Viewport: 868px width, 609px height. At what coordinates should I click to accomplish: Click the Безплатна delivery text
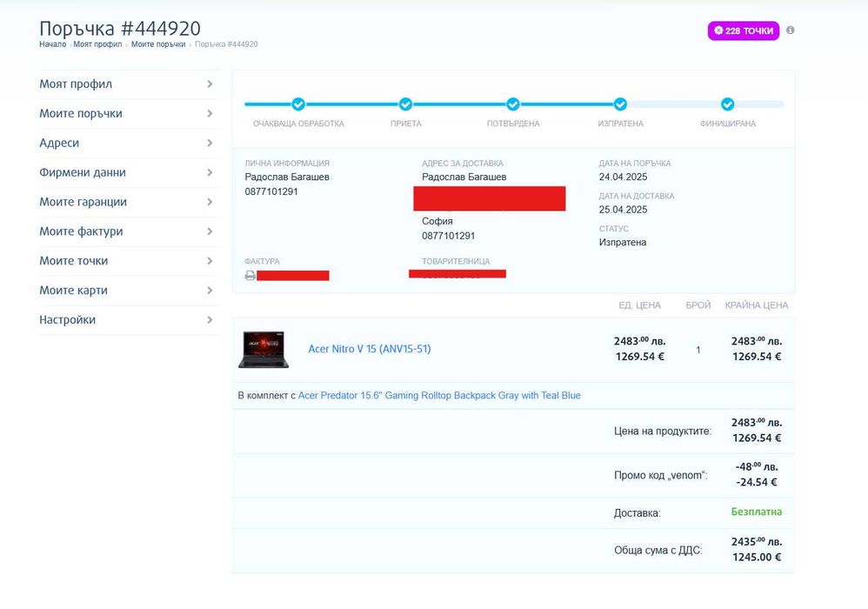(756, 512)
